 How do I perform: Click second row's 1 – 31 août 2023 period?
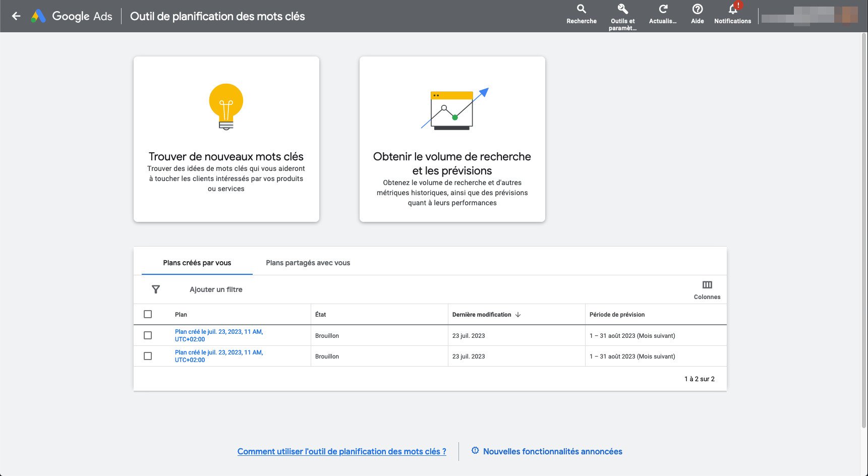click(632, 356)
